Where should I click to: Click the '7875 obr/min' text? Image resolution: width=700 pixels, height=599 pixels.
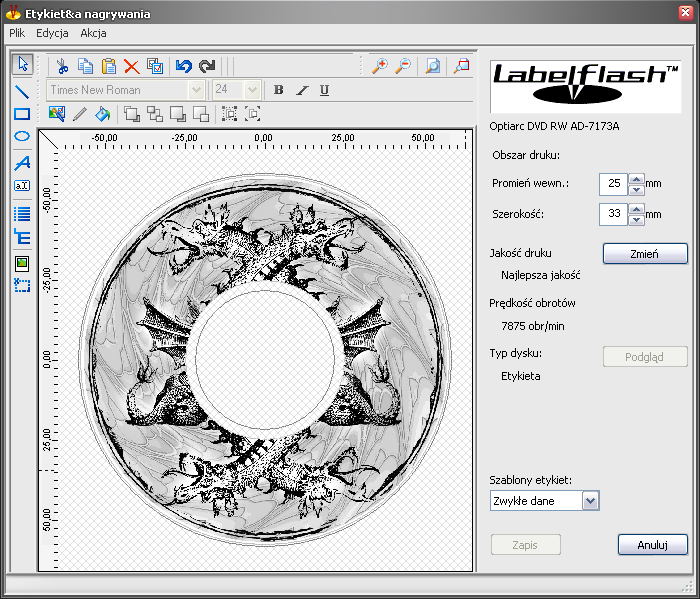(533, 326)
